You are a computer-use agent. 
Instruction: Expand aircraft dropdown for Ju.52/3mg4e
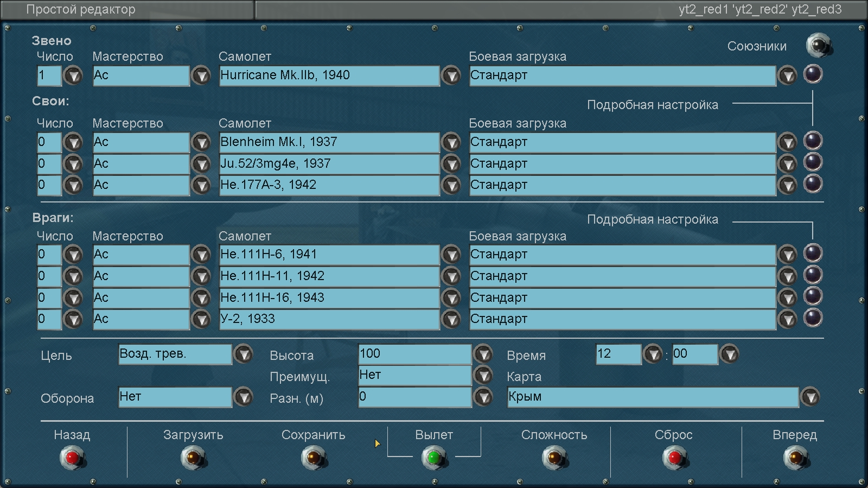coord(451,163)
